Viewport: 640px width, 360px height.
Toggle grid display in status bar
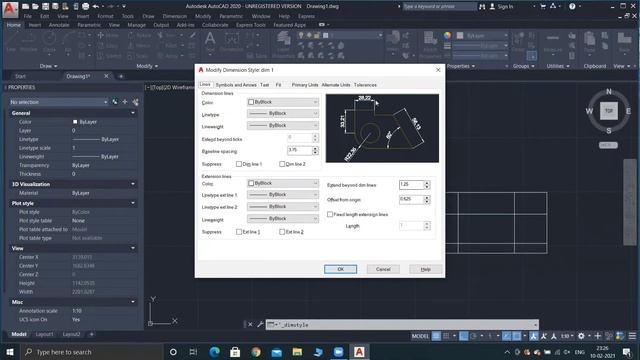(x=436, y=336)
